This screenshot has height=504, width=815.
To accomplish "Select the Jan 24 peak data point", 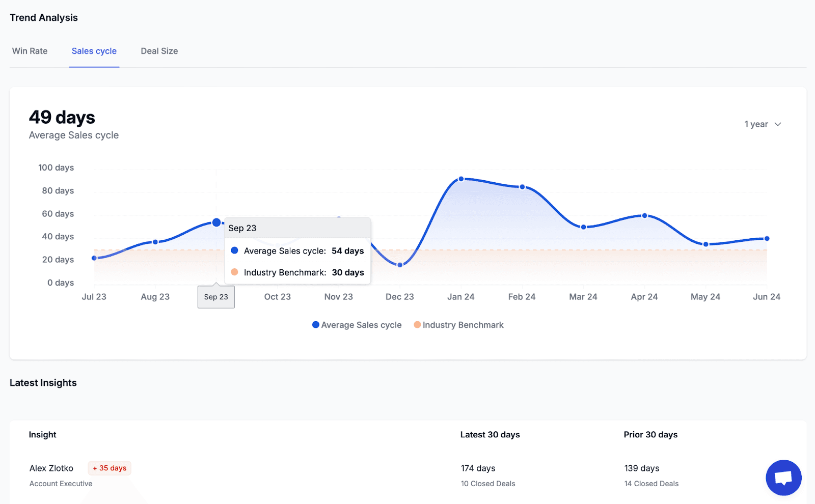I will (x=461, y=179).
